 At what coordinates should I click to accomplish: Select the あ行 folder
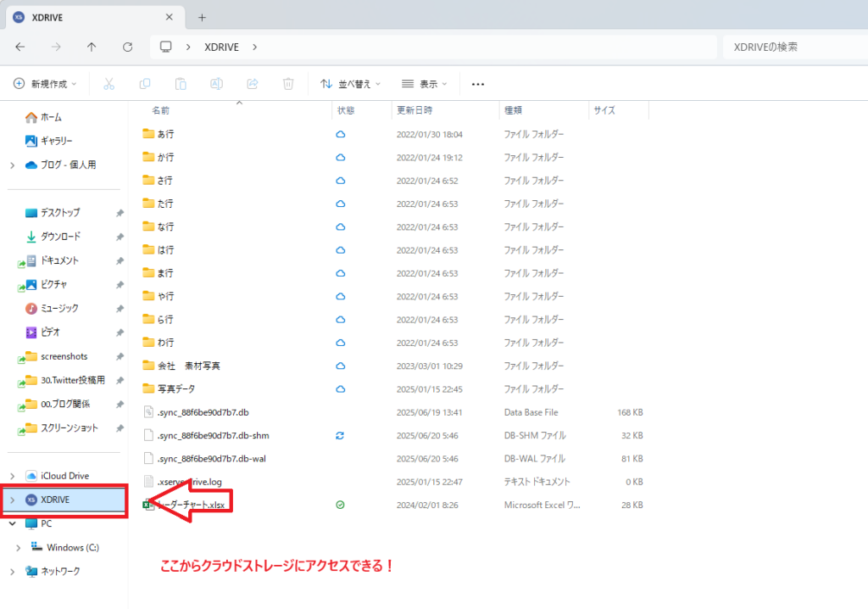pyautogui.click(x=159, y=134)
